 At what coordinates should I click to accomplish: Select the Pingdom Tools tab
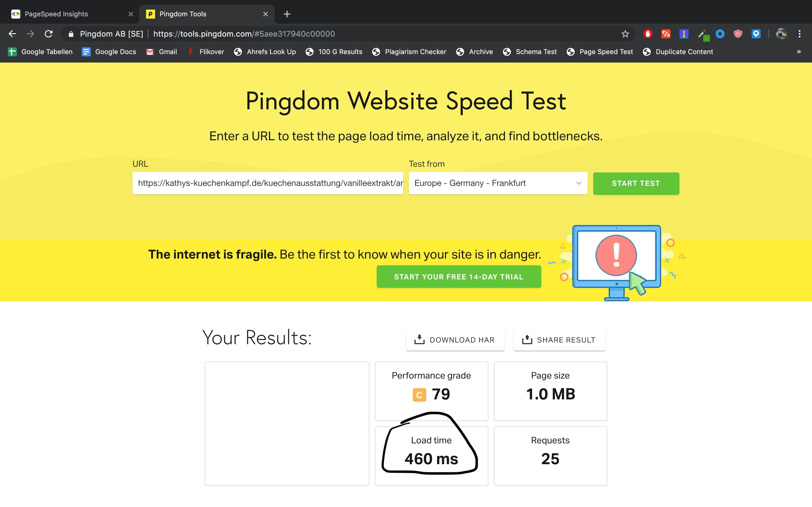207,14
